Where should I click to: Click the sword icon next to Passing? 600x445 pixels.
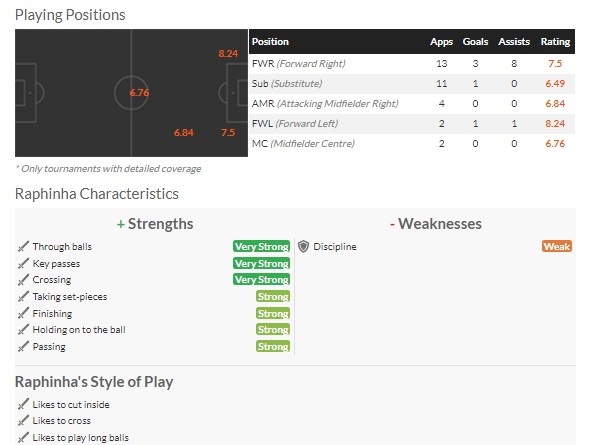pos(23,347)
